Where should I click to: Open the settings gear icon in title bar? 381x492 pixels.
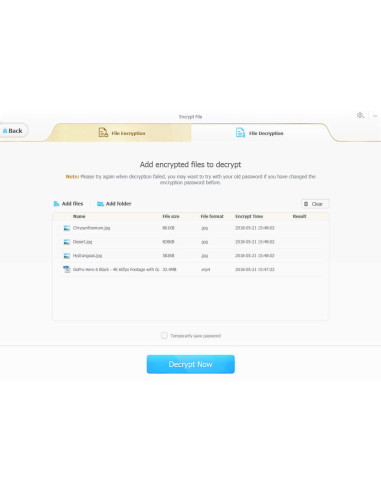360,115
